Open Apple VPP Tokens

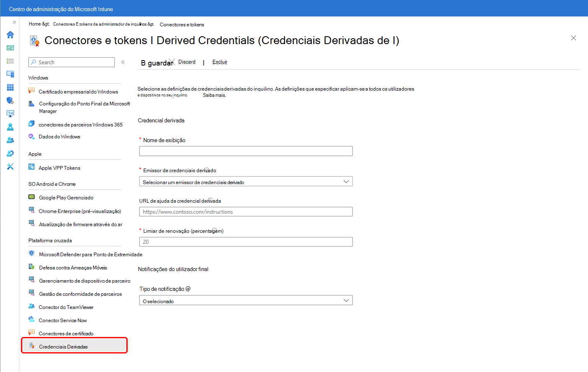click(59, 168)
